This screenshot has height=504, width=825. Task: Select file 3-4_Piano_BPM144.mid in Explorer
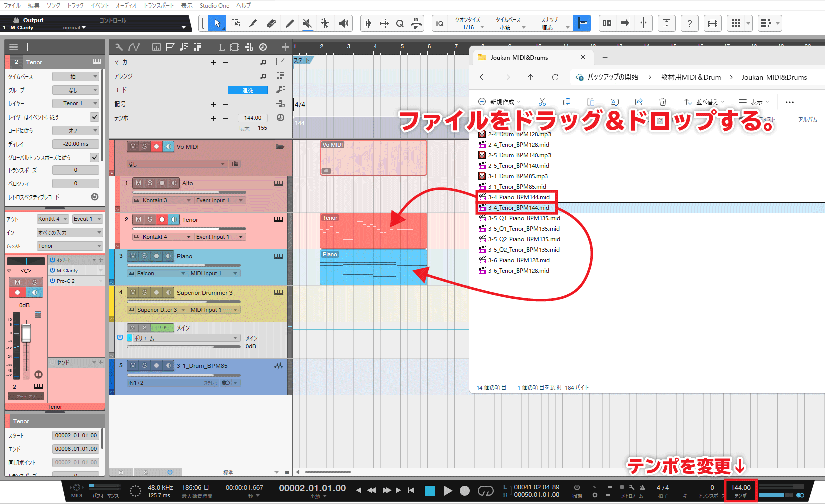point(519,197)
